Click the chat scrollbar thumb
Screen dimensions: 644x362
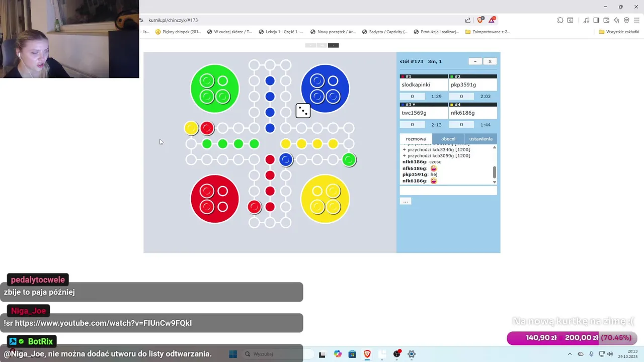coord(494,172)
